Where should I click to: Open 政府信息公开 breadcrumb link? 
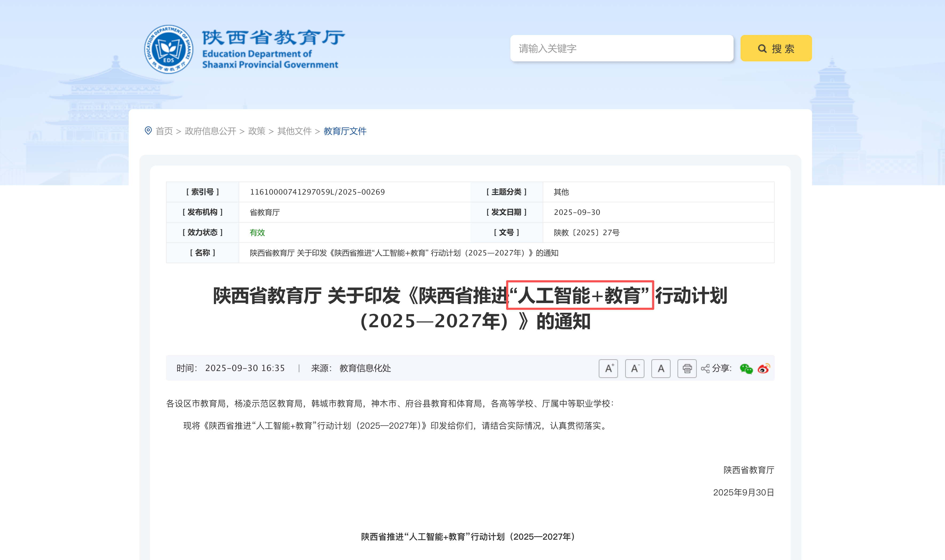coord(210,131)
